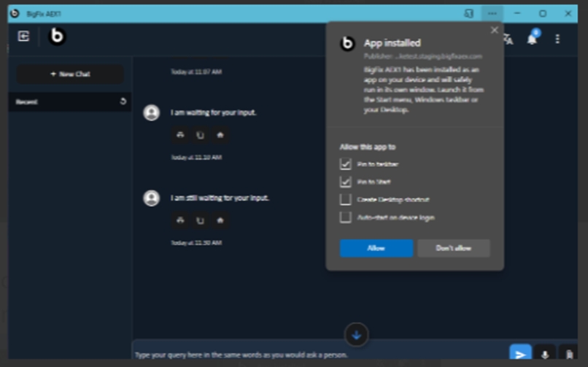Maximize the BigFix AEX1 window
This screenshot has width=588, height=367.
coord(543,14)
